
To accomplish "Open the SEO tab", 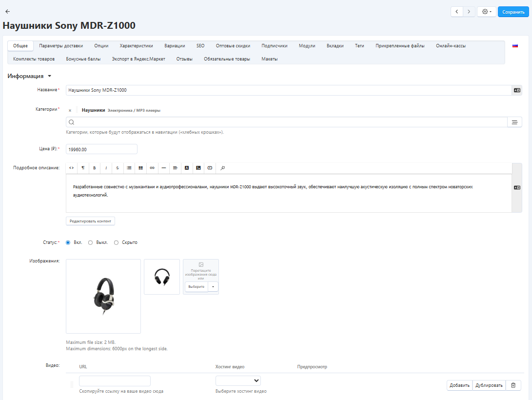I will (200, 46).
